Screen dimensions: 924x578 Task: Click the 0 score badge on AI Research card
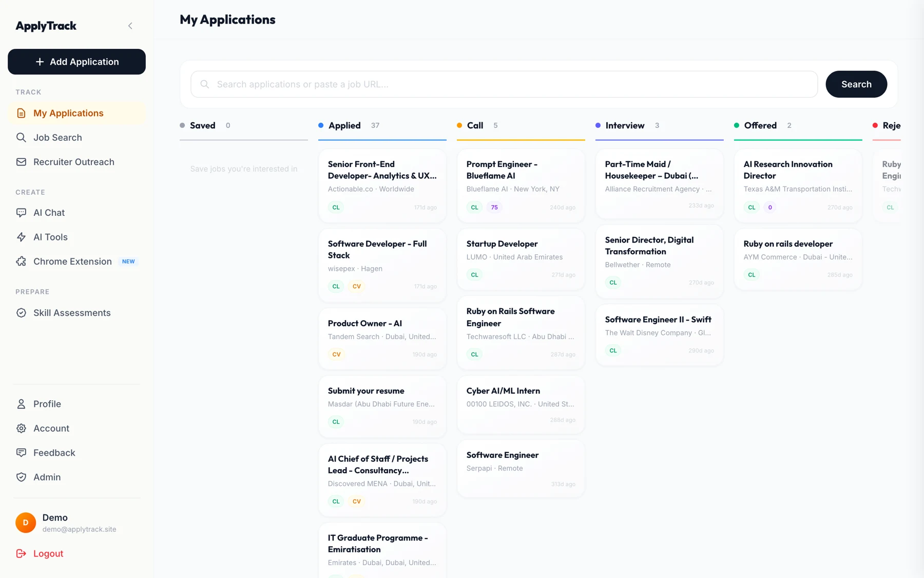tap(770, 208)
